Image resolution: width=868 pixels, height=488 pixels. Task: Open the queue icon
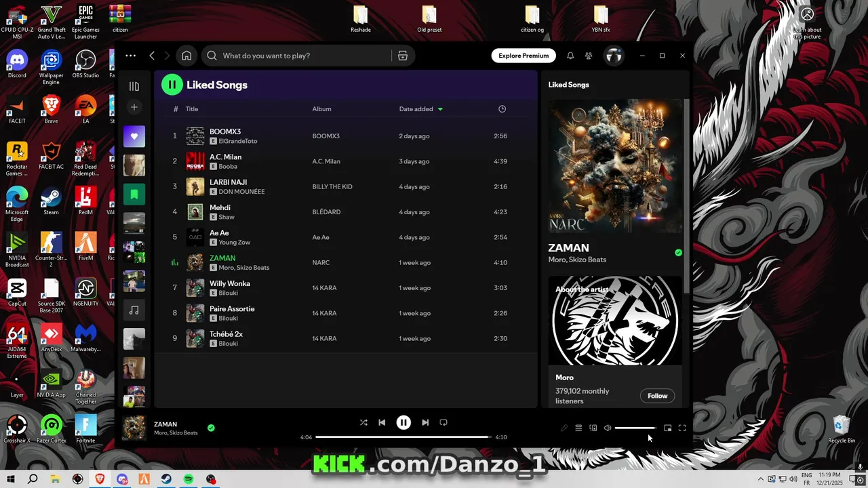click(578, 428)
